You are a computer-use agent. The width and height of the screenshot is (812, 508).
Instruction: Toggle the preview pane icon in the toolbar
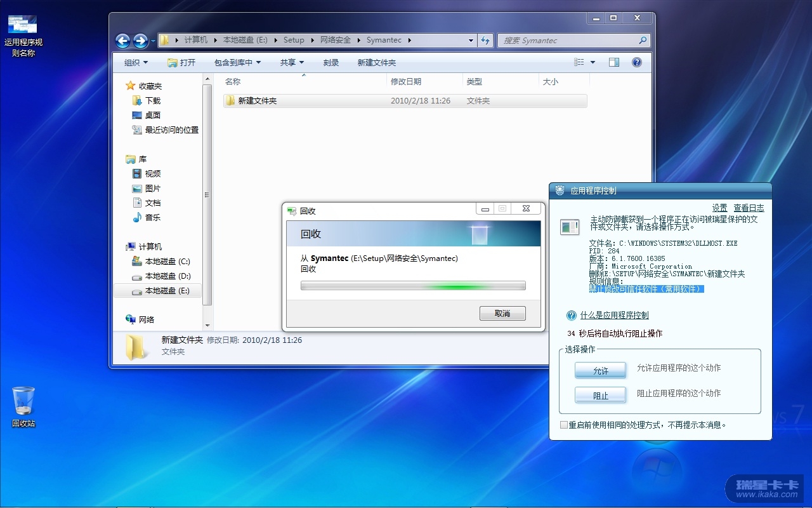click(x=613, y=62)
